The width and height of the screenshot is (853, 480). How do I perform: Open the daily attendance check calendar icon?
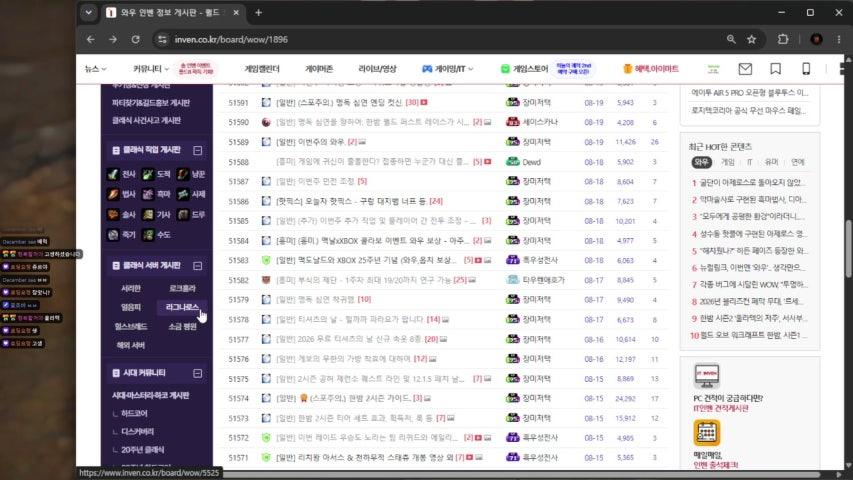[707, 433]
